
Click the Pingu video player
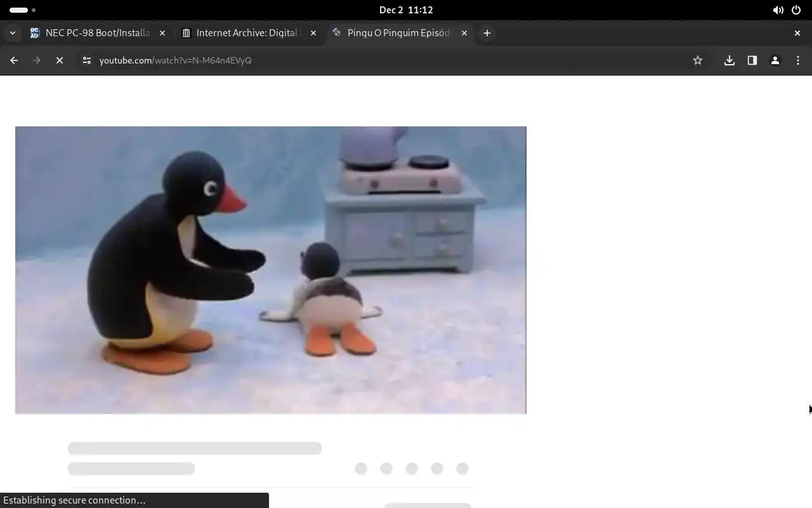click(271, 270)
